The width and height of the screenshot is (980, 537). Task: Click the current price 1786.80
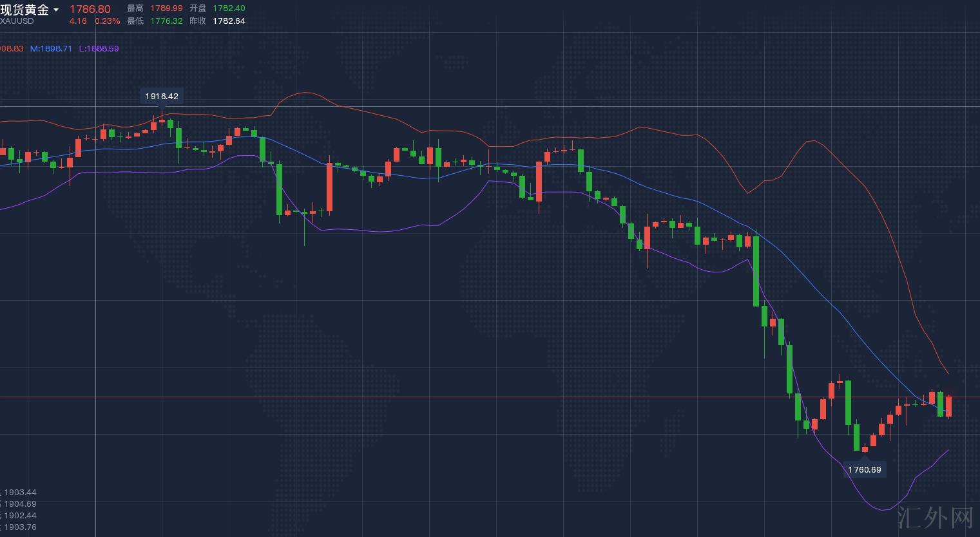(90, 9)
